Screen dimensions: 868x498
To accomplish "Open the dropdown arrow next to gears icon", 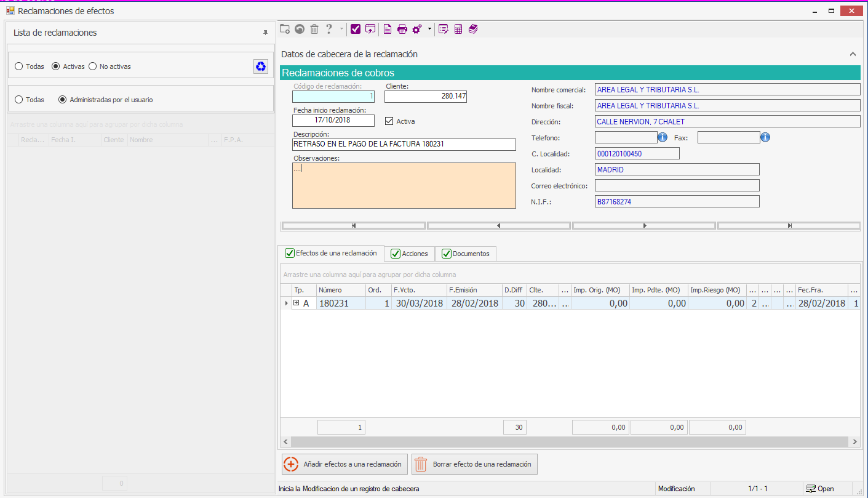I will click(429, 29).
